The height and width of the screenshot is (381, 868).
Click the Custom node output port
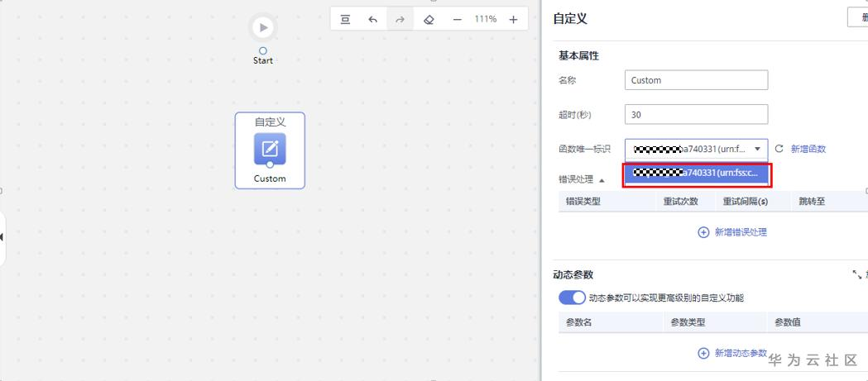click(270, 164)
